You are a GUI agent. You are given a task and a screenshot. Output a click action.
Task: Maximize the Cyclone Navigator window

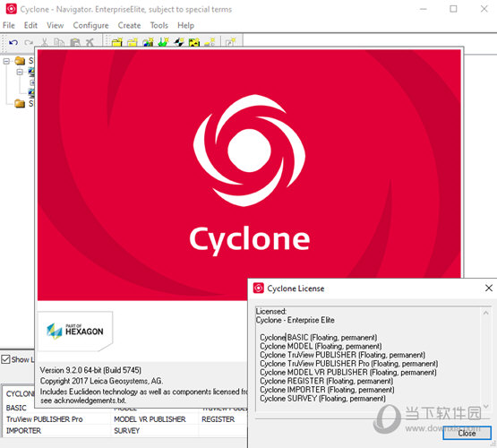454,9
